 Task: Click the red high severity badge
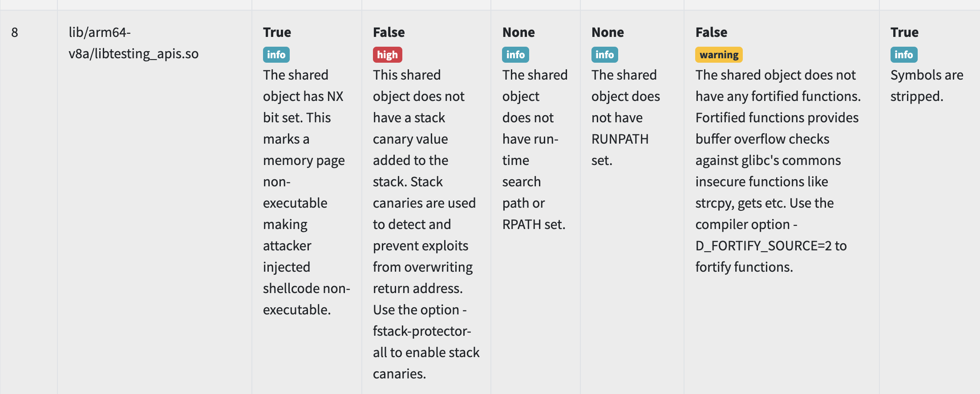[388, 55]
